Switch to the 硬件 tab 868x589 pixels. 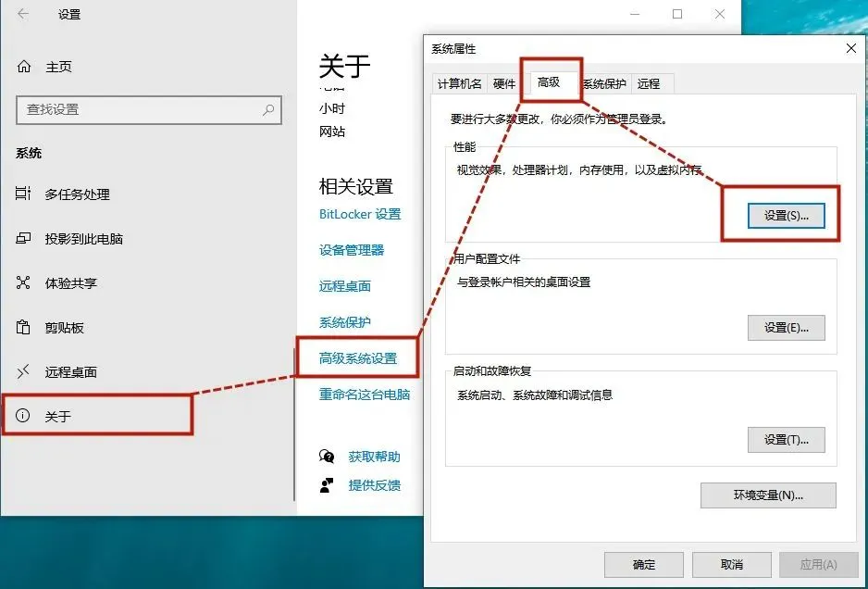click(515, 82)
